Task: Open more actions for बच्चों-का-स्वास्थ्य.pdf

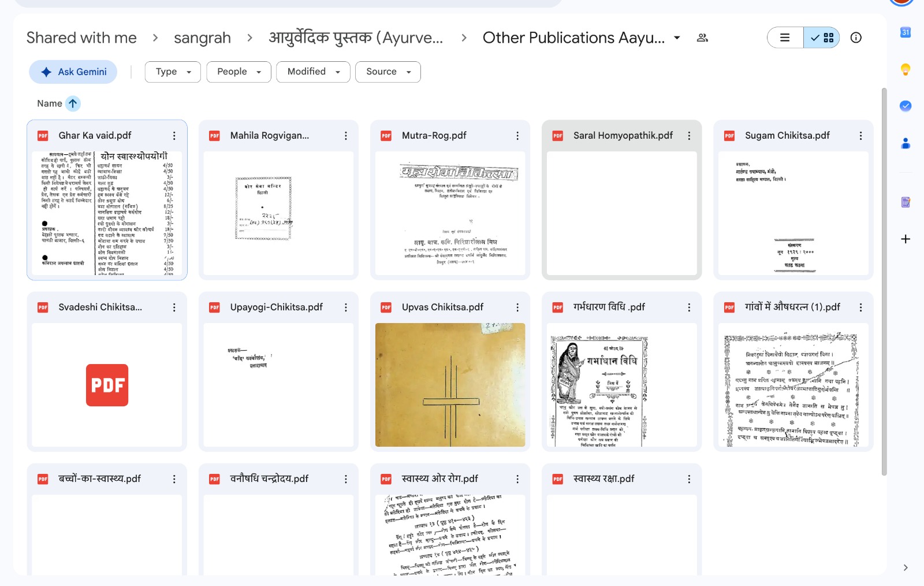Action: (174, 479)
